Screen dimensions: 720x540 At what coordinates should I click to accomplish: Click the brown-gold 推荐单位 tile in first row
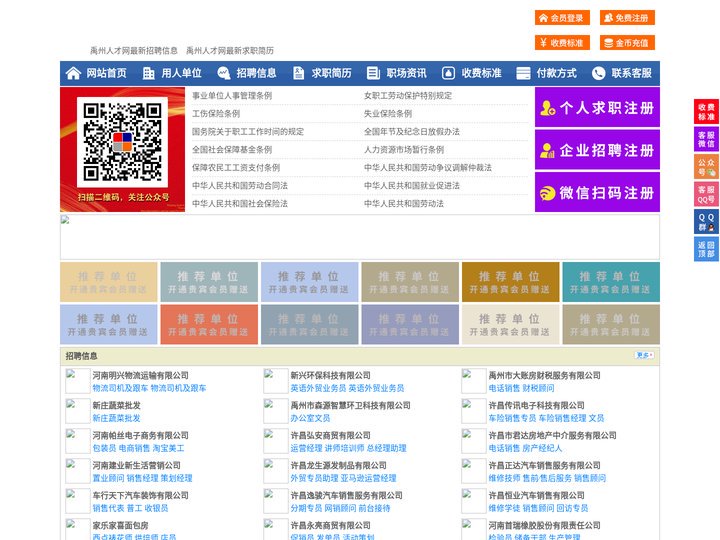(511, 282)
